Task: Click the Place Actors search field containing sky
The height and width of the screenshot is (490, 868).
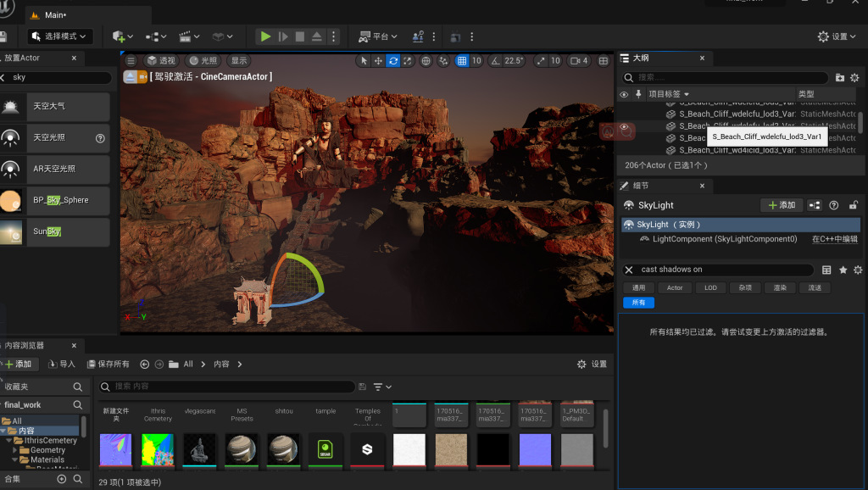Action: pyautogui.click(x=57, y=77)
